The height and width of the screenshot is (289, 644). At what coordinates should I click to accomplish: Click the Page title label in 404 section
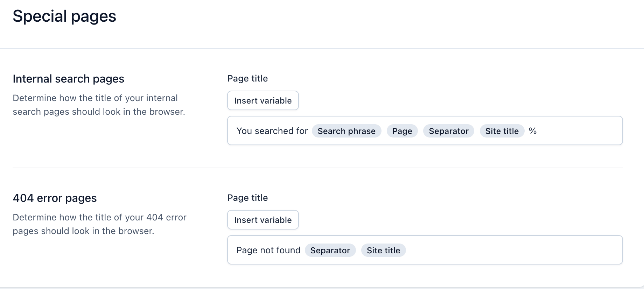tap(247, 198)
